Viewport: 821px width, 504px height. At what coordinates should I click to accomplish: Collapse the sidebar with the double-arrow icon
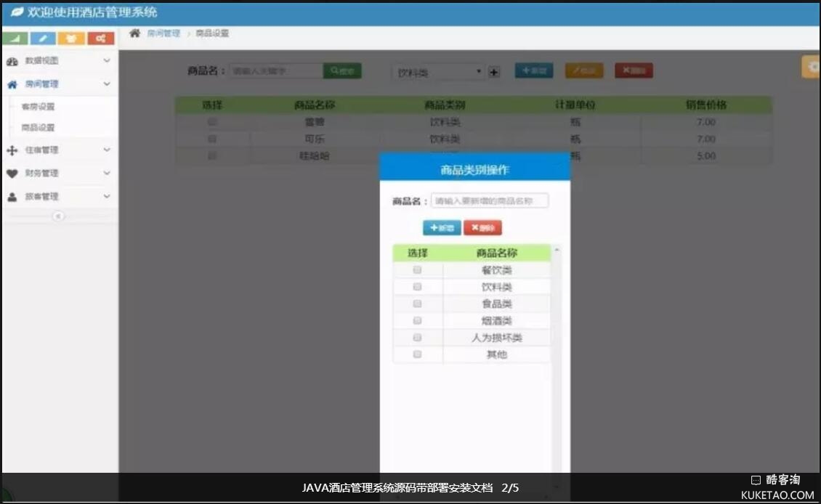(58, 216)
